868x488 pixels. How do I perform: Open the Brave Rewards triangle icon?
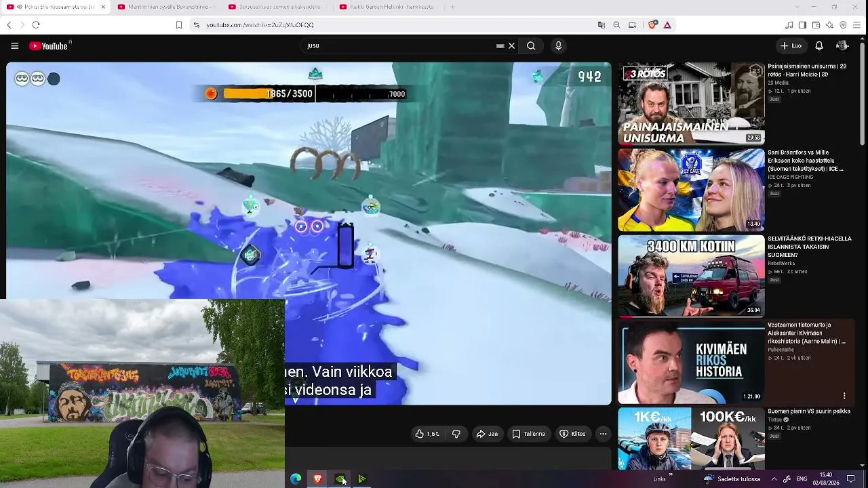(x=667, y=25)
